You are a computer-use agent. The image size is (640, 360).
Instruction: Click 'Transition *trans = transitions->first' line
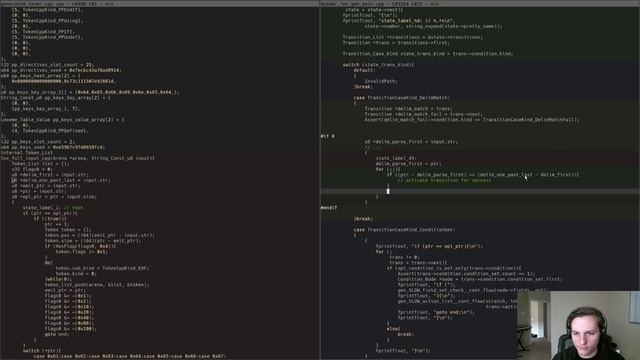[396, 42]
